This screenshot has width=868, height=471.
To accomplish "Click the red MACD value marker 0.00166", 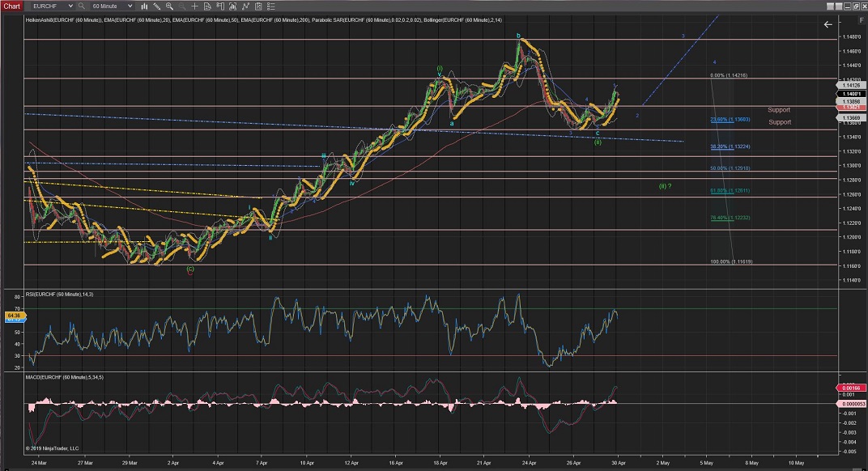I will click(x=850, y=388).
